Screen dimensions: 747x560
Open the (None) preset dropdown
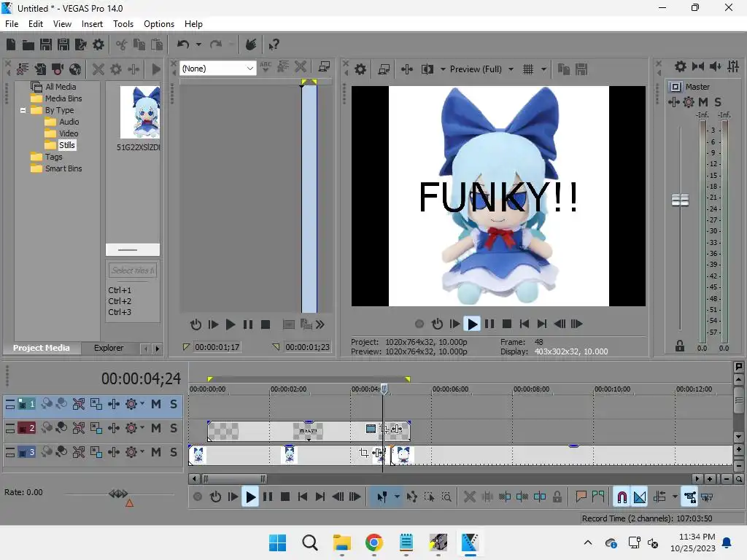coord(218,69)
